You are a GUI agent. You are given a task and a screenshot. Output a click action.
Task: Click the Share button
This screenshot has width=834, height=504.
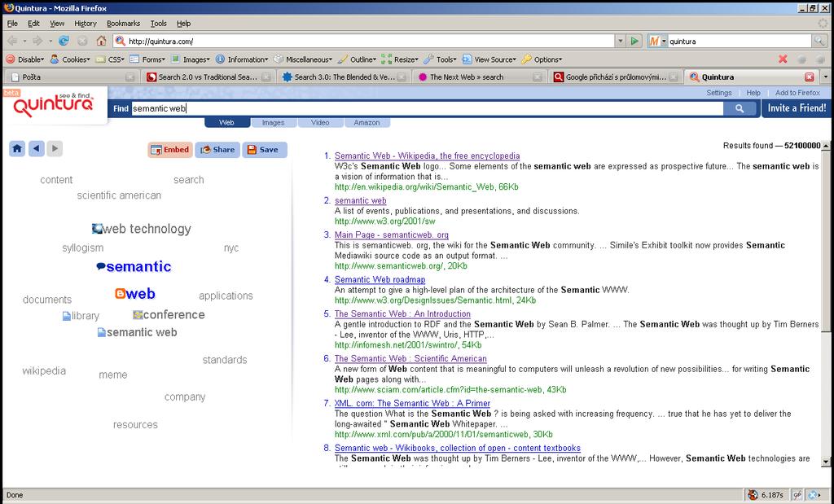(x=217, y=150)
